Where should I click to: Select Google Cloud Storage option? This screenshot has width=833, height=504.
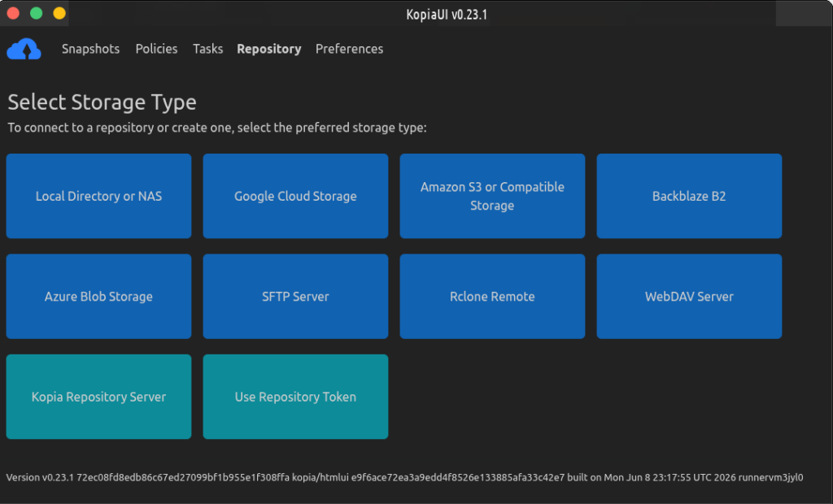(295, 196)
